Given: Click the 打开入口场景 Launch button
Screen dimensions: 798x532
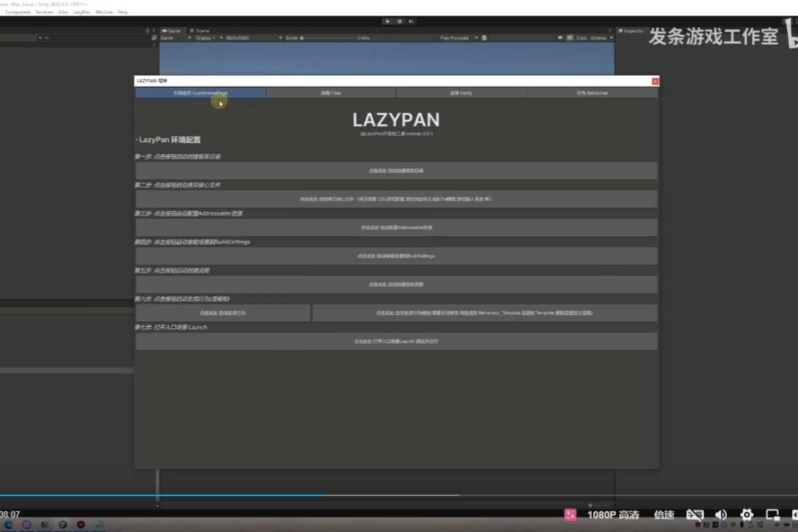Looking at the screenshot, I should click(x=396, y=341).
